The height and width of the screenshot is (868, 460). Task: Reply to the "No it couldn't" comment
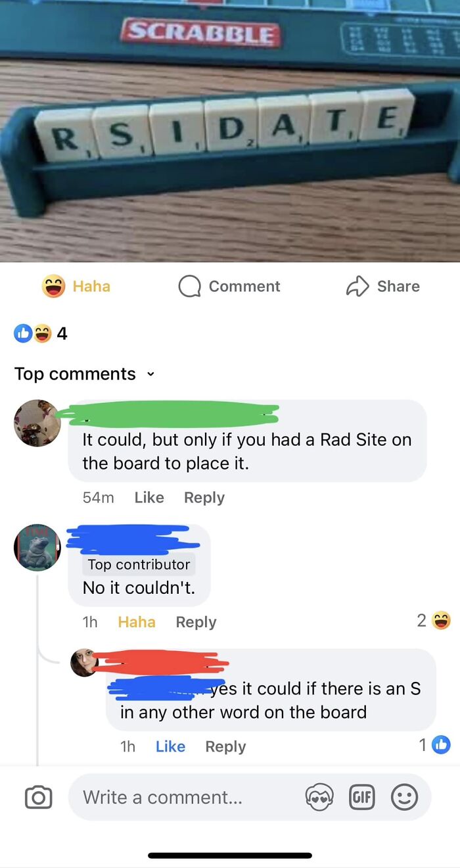point(196,622)
